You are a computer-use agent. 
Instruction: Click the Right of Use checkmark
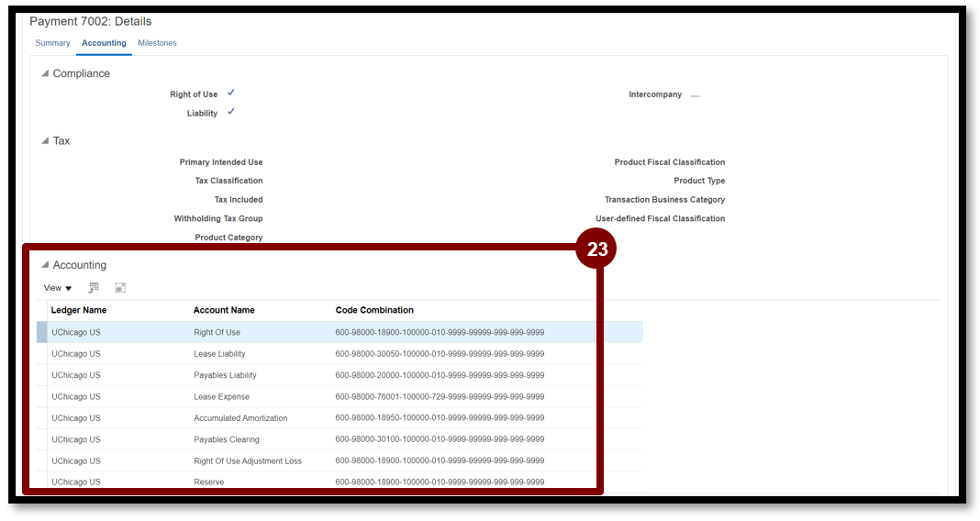pos(230,93)
